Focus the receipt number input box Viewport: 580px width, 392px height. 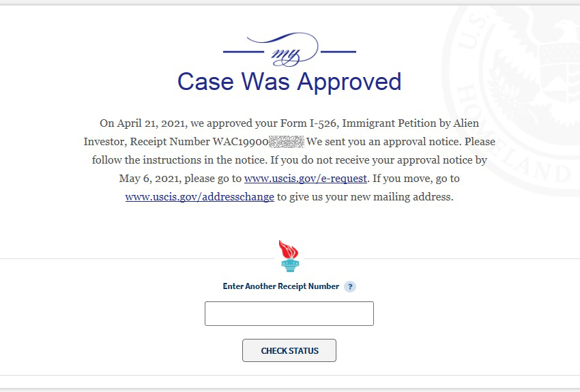coord(289,314)
